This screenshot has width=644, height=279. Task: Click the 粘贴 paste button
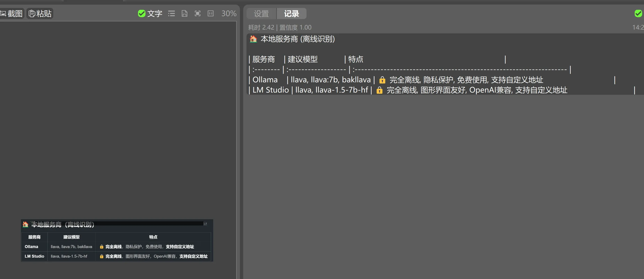[40, 13]
